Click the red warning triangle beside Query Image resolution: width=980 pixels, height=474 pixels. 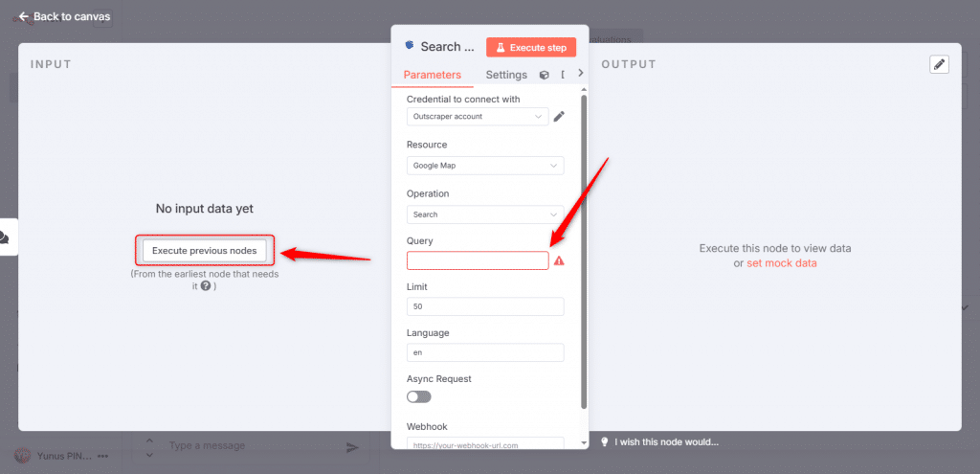click(x=559, y=260)
